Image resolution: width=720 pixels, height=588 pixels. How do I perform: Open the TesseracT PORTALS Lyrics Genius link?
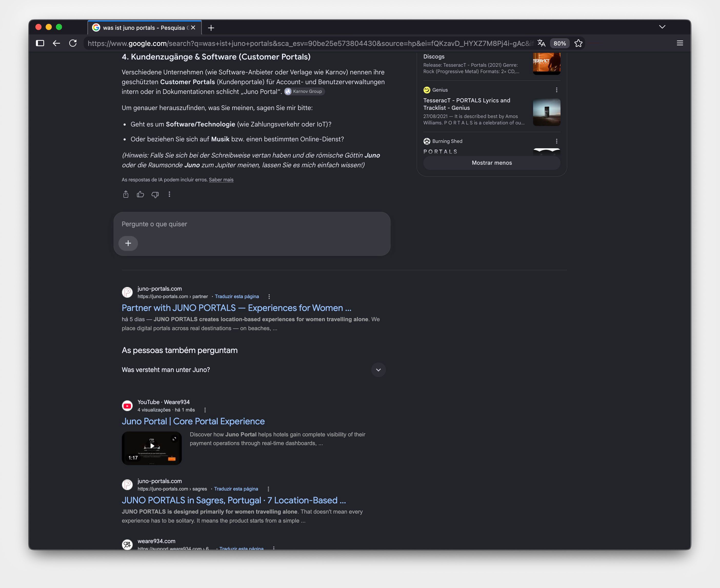(467, 104)
